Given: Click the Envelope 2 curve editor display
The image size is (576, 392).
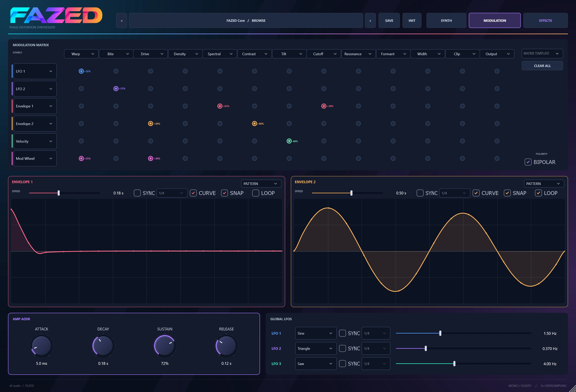Looking at the screenshot, I should [x=429, y=251].
